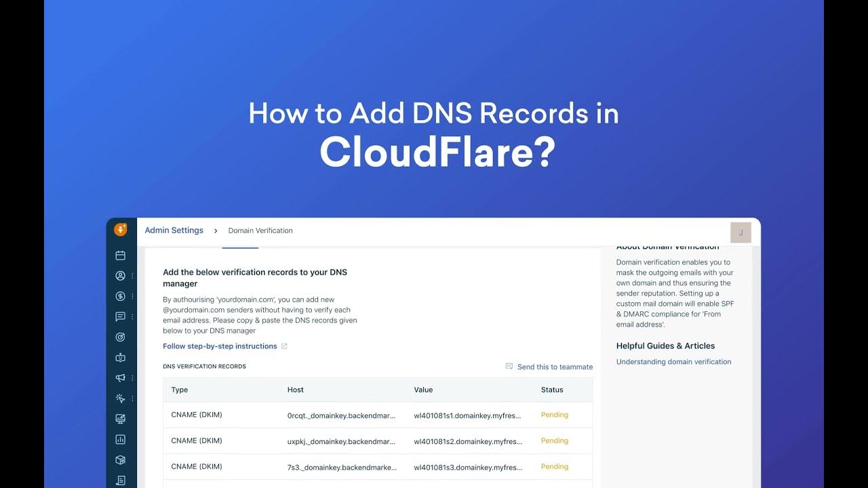Screen dimensions: 868x488
Task: Open Follow step-by-step instructions link
Action: [220, 346]
